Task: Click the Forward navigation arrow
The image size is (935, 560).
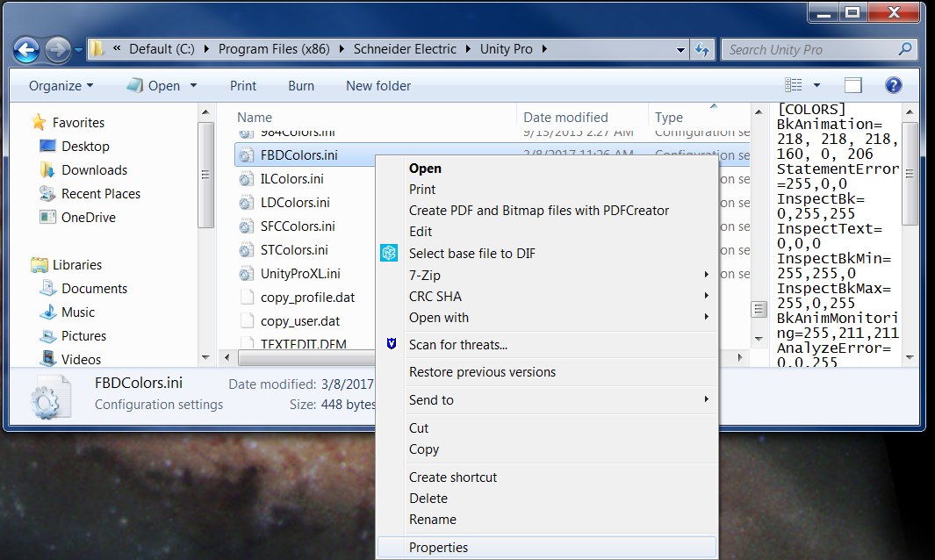Action: [x=58, y=50]
